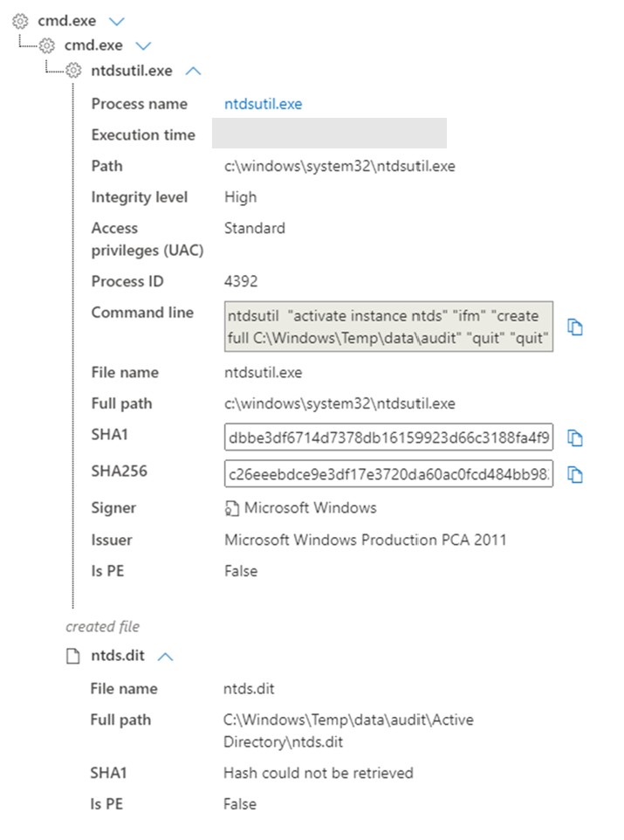The height and width of the screenshot is (840, 624).
Task: Copy the SHA1 hash using its copy icon
Action: click(x=574, y=437)
